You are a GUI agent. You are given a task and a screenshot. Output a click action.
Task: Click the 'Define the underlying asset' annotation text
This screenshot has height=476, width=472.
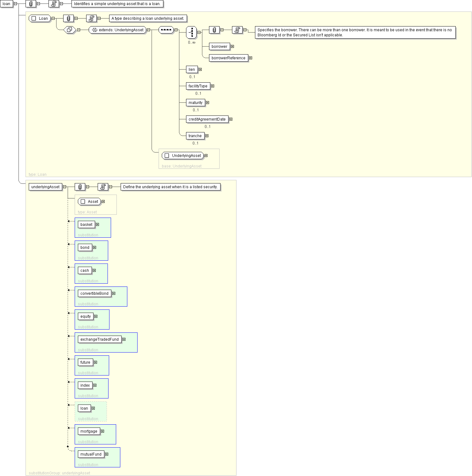(170, 187)
